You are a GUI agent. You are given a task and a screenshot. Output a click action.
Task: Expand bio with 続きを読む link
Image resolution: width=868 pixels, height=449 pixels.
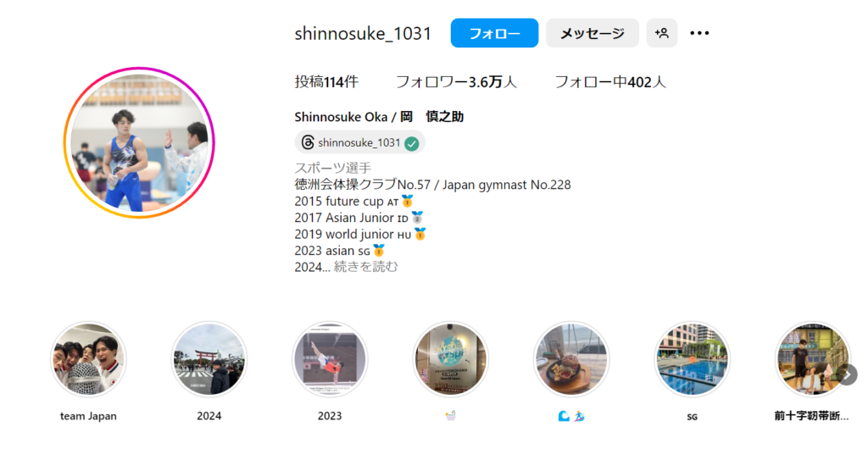click(x=365, y=267)
